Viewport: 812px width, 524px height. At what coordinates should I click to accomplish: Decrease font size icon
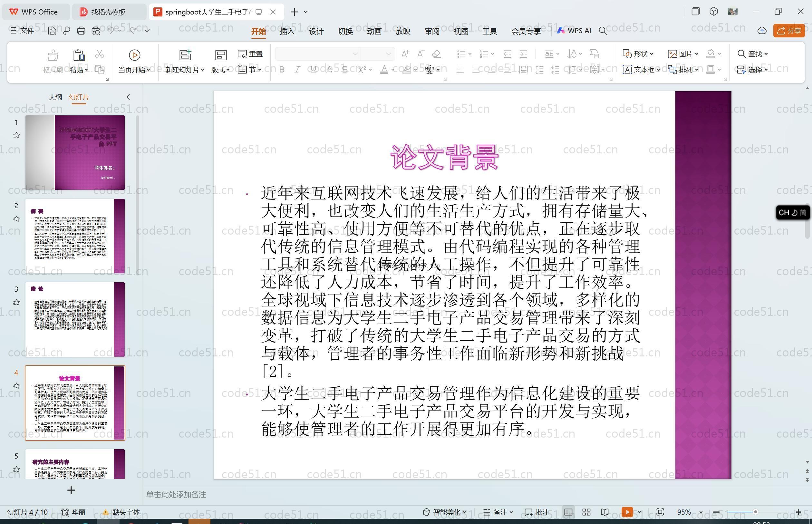coord(421,54)
